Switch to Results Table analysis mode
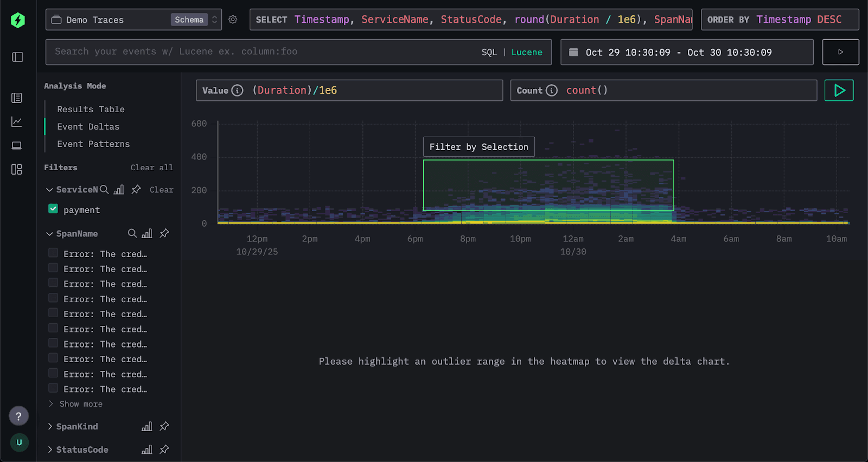This screenshot has width=868, height=462. tap(91, 110)
